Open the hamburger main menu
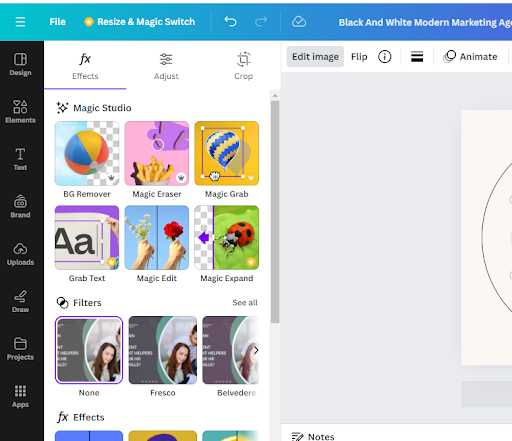The height and width of the screenshot is (441, 512). pyautogui.click(x=20, y=22)
